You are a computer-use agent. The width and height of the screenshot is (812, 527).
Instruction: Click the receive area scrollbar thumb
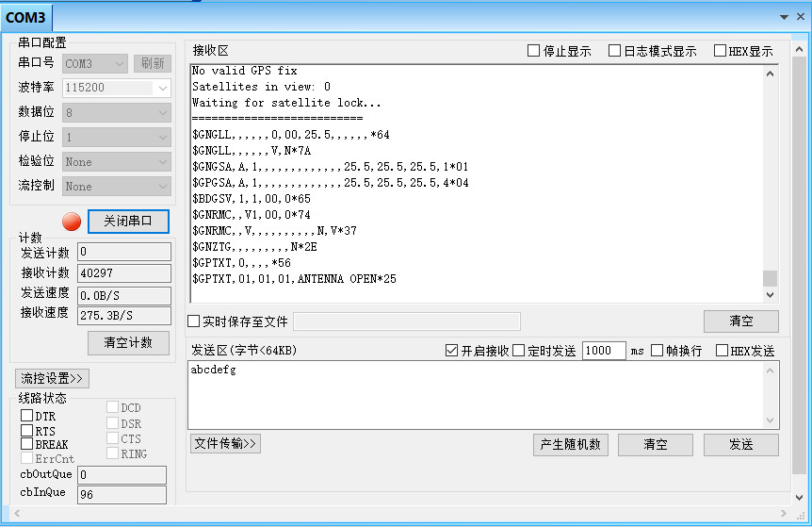coord(770,278)
